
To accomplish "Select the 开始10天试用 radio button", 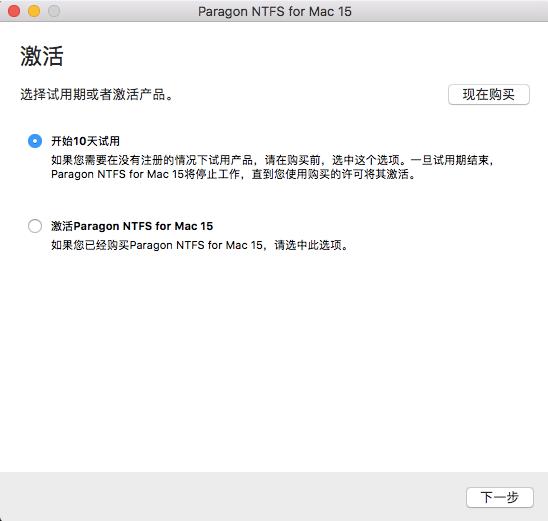I will (x=35, y=141).
